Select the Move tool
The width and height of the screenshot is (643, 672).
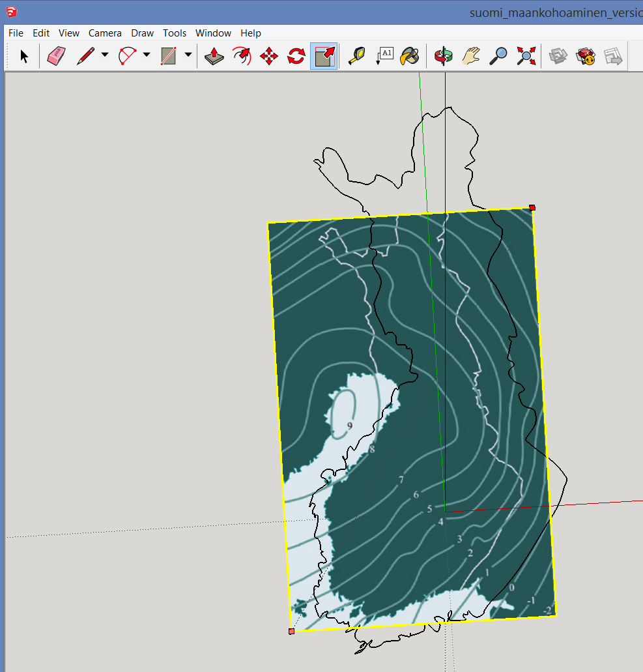[x=269, y=56]
